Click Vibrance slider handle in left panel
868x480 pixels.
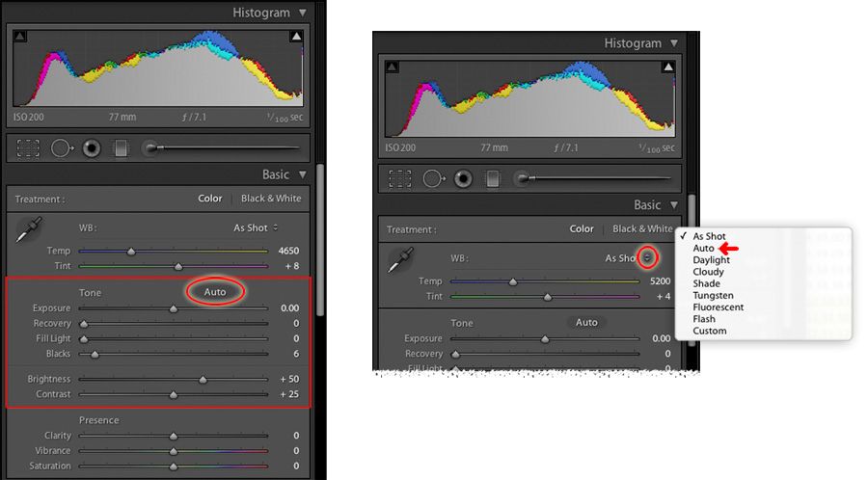pyautogui.click(x=174, y=451)
